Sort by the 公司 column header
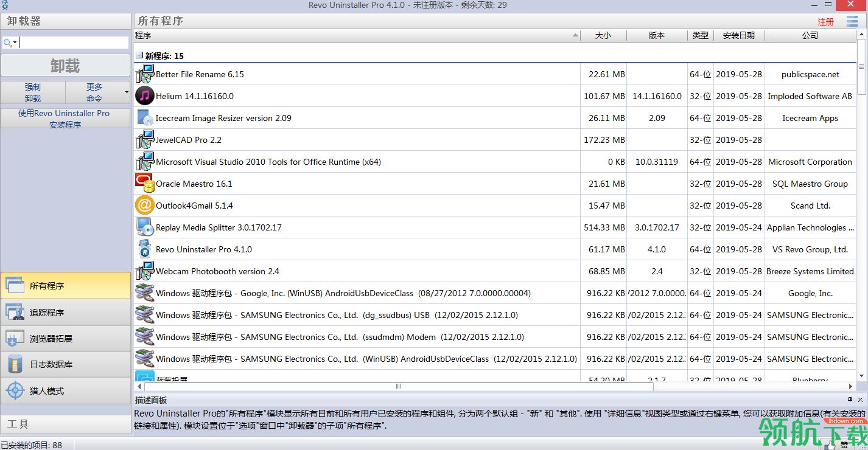868x450 pixels. pyautogui.click(x=810, y=35)
